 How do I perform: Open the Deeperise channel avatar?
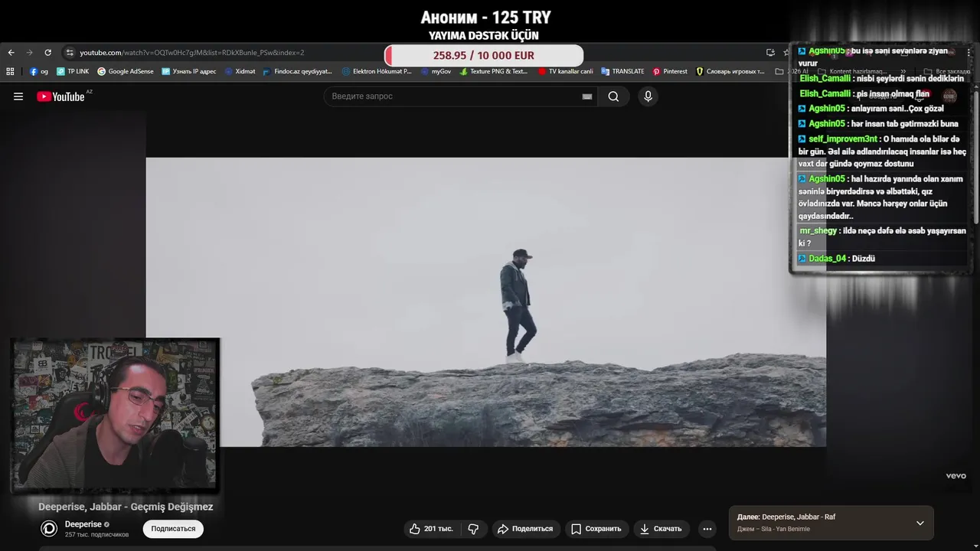pos(49,528)
